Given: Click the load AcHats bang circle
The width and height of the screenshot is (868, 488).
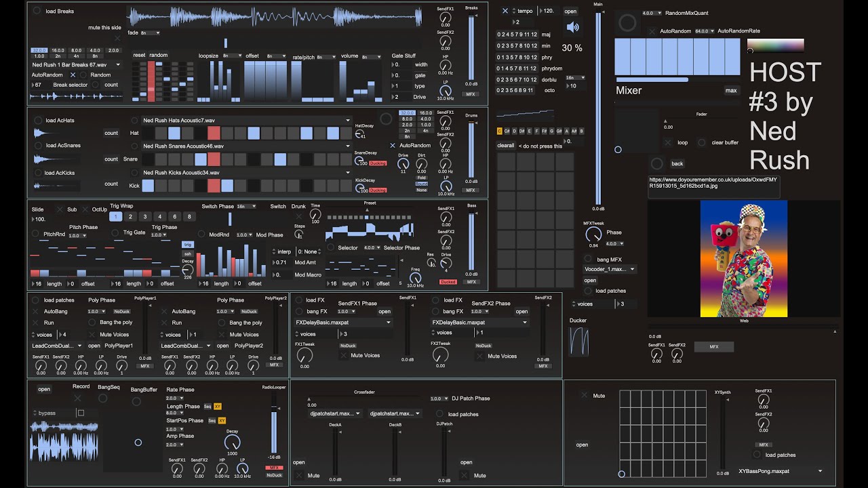Looking at the screenshot, I should [x=38, y=120].
